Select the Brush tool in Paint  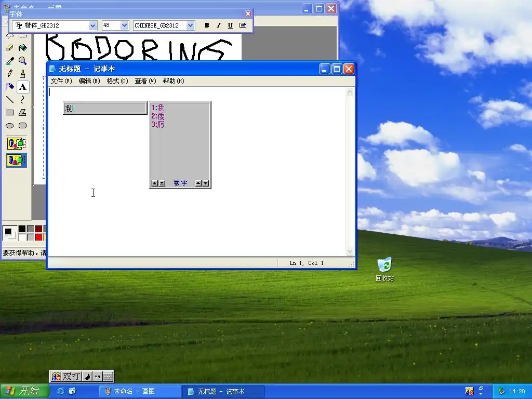[23, 74]
